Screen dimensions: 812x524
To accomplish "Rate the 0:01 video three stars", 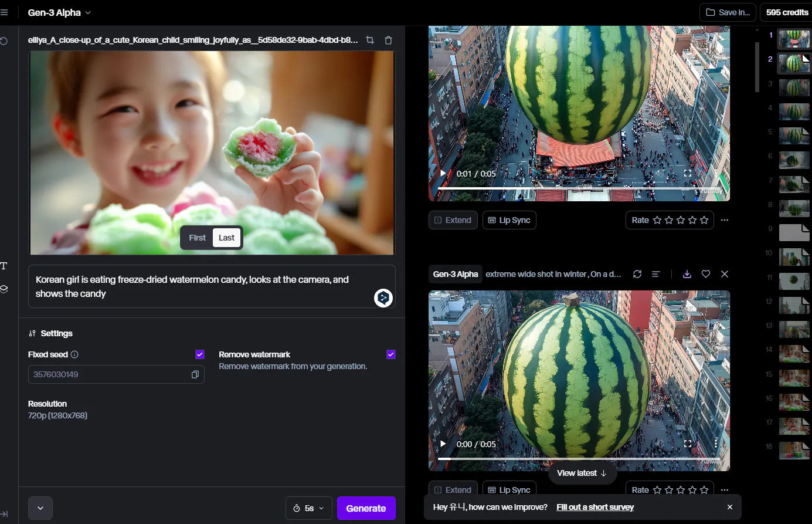I will [x=681, y=220].
